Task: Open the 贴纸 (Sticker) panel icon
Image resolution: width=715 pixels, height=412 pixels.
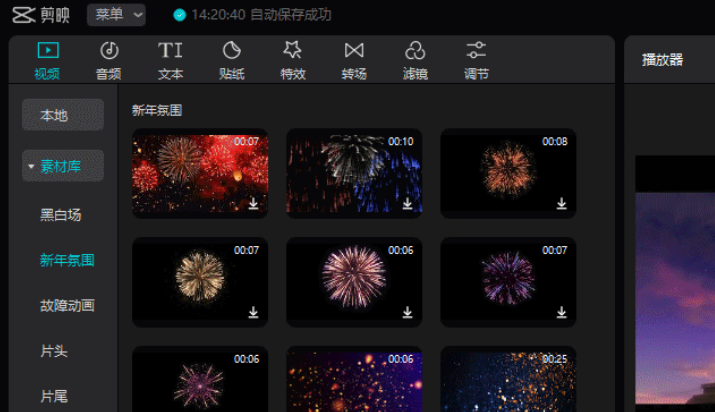Action: (x=232, y=50)
